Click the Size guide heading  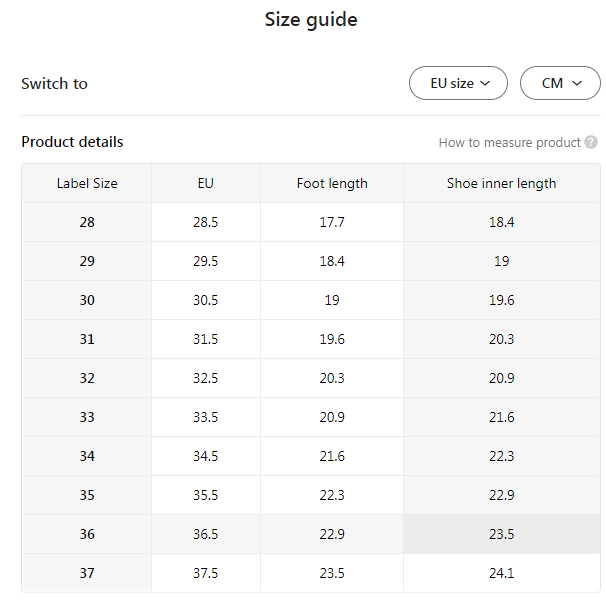311,19
